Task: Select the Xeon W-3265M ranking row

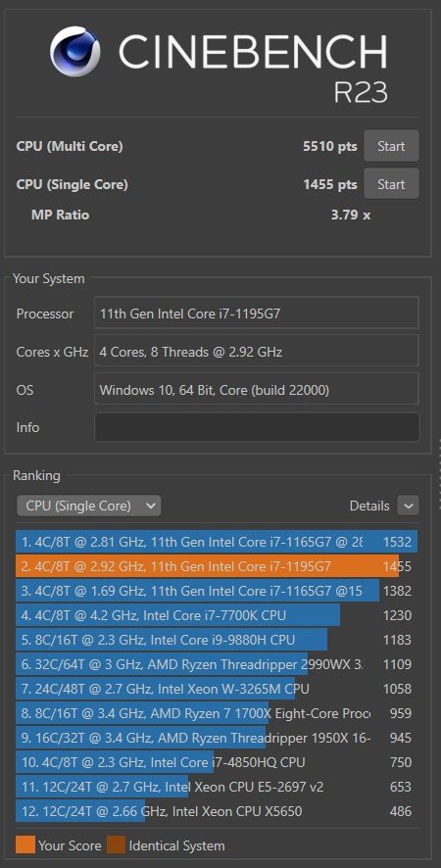Action: [217, 689]
